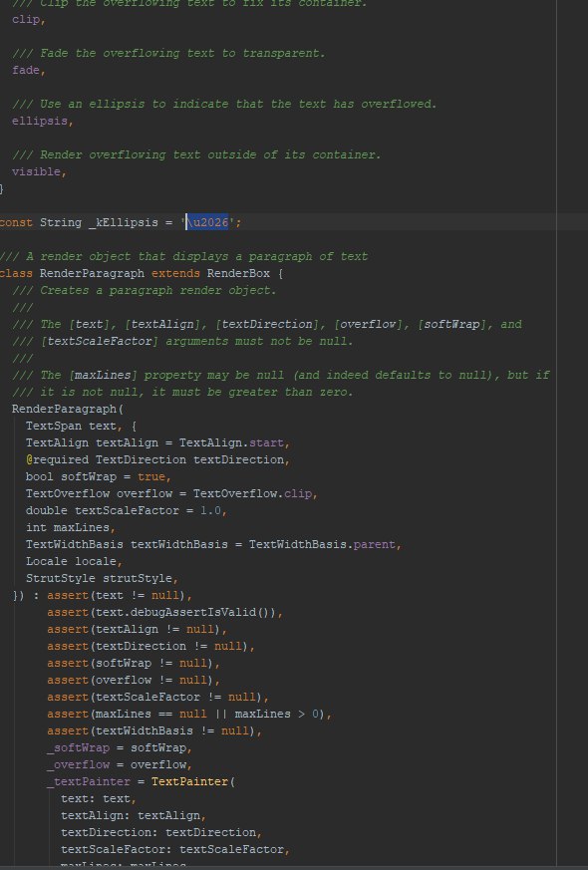Click the 'int maxLines,' parameter

tap(71, 527)
